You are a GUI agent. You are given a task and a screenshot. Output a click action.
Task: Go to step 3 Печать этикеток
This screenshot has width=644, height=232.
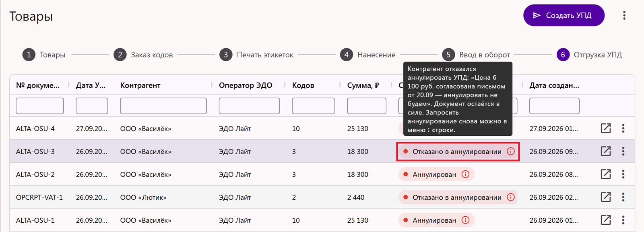256,55
